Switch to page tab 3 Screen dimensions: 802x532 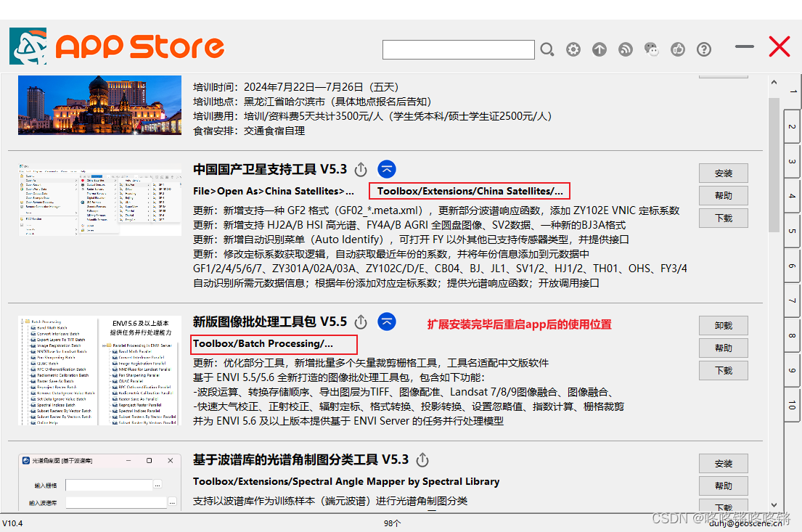pyautogui.click(x=793, y=161)
